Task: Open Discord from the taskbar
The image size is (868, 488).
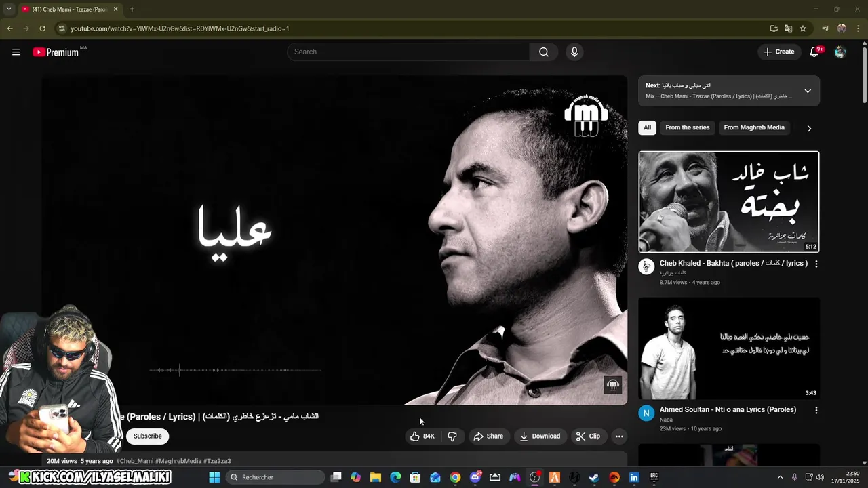Action: click(x=475, y=477)
